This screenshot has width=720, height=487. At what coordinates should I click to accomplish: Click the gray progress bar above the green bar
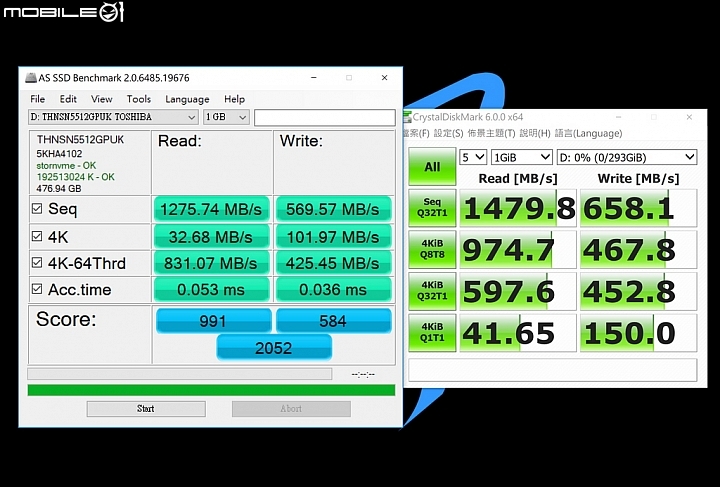180,374
